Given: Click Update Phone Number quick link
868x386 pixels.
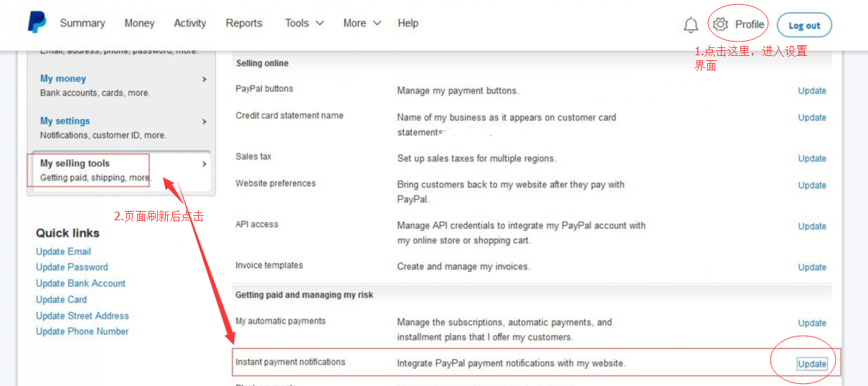Looking at the screenshot, I should 82,331.
